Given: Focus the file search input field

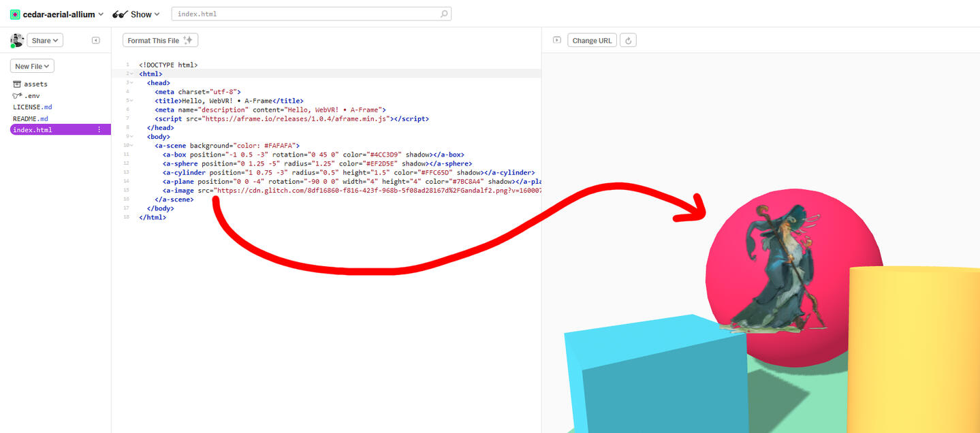Looking at the screenshot, I should tap(306, 14).
